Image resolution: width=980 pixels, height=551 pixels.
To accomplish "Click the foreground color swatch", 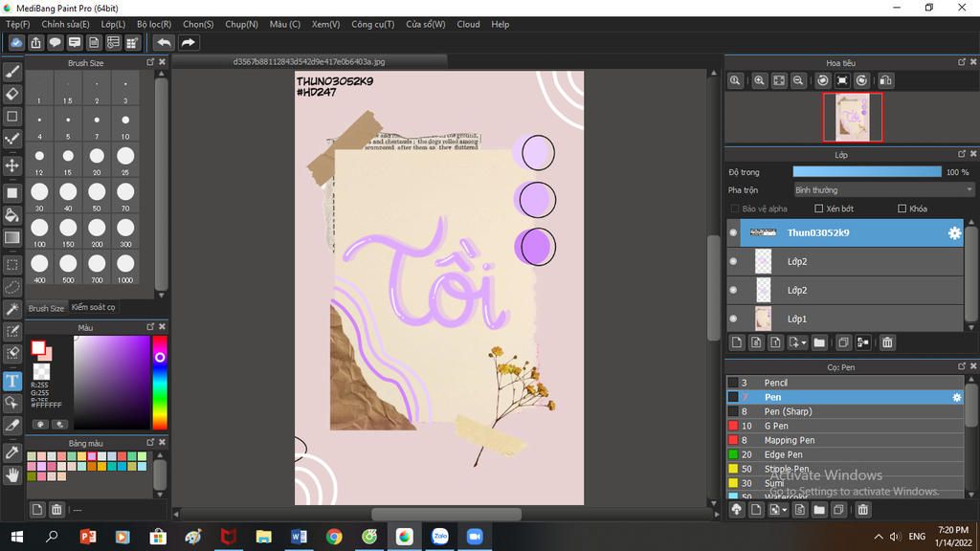I will (x=38, y=347).
